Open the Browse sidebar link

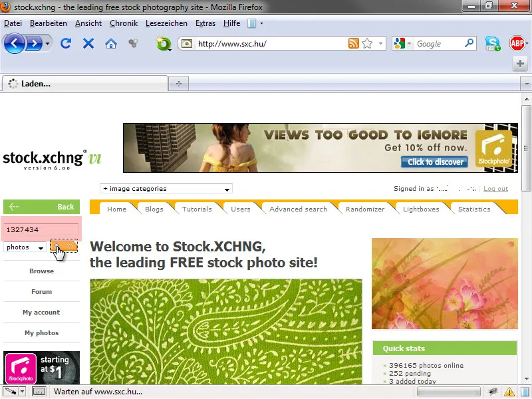(41, 271)
